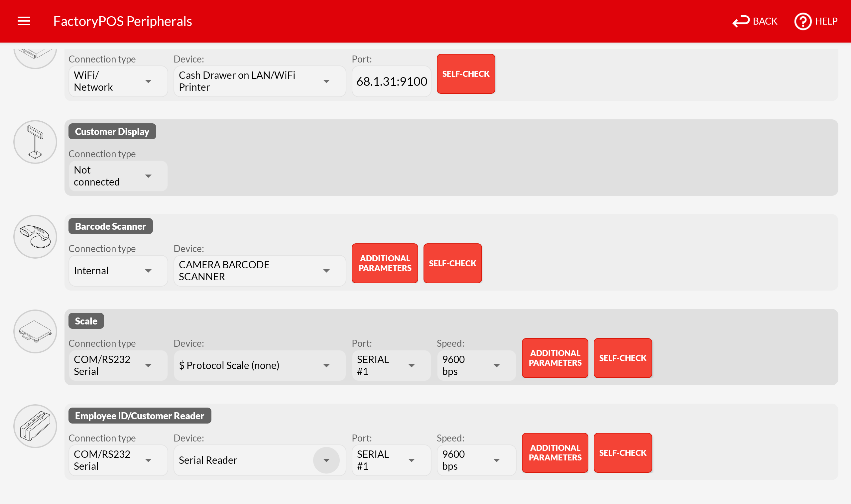
Task: Run Self-Check for the Scale
Action: tap(622, 358)
